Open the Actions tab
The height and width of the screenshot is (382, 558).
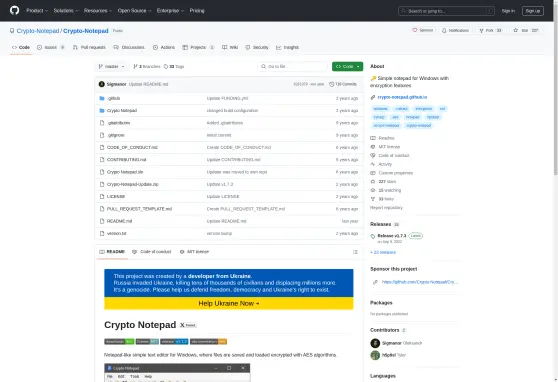click(164, 47)
